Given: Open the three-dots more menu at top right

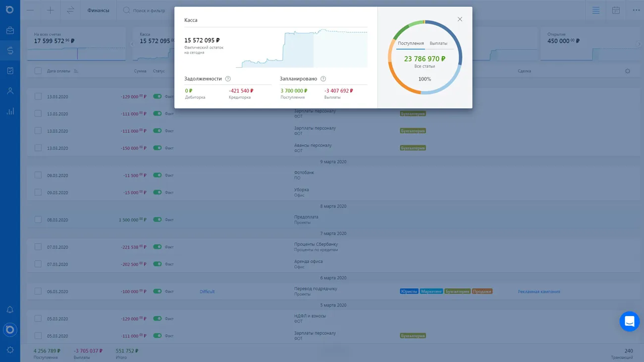Looking at the screenshot, I should pos(636,10).
